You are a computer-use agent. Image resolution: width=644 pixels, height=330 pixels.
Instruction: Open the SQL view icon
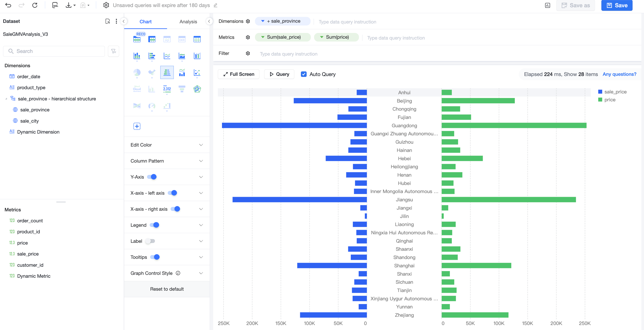(55, 5)
